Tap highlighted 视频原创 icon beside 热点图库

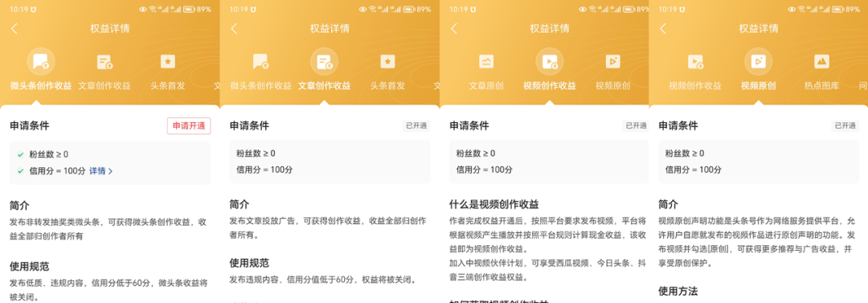[x=758, y=62]
